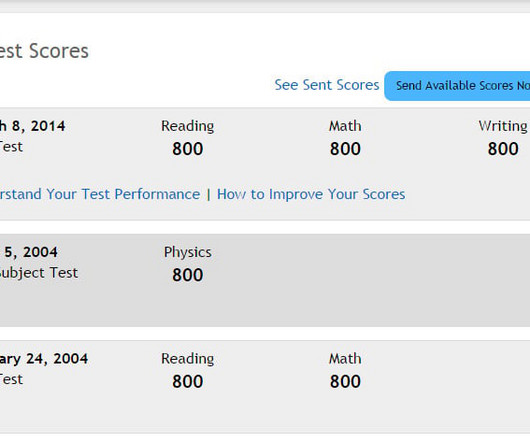Select the Physics subject label

click(x=188, y=252)
